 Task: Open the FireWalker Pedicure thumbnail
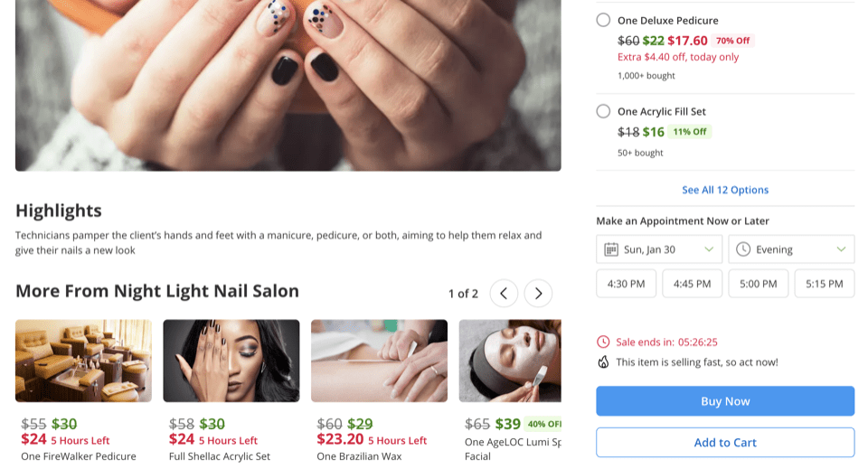coord(83,361)
